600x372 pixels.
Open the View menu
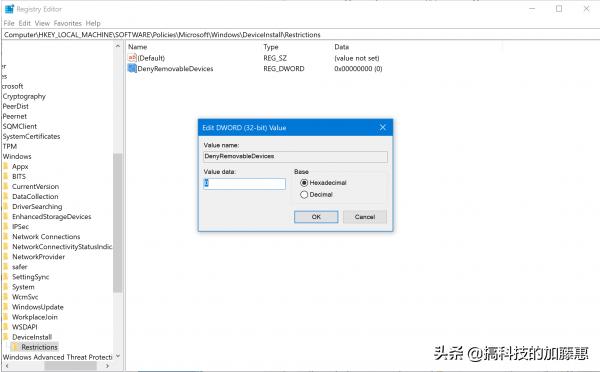tap(42, 23)
